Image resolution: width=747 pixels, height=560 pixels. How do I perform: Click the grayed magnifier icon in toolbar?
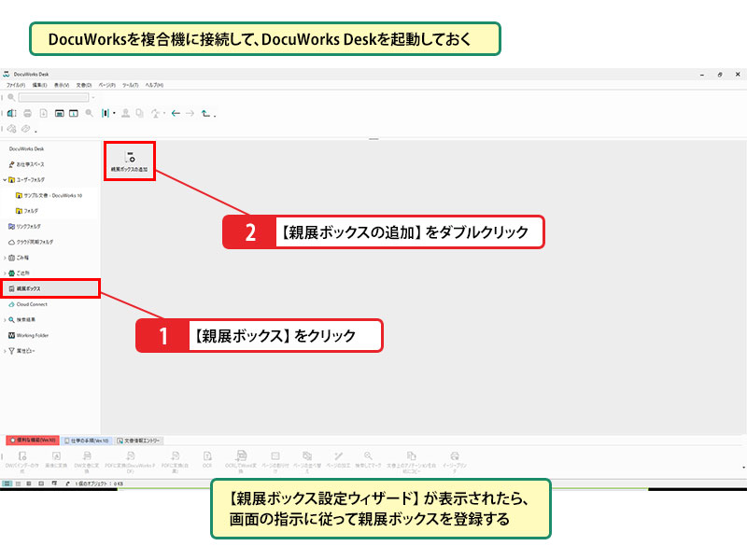89,113
